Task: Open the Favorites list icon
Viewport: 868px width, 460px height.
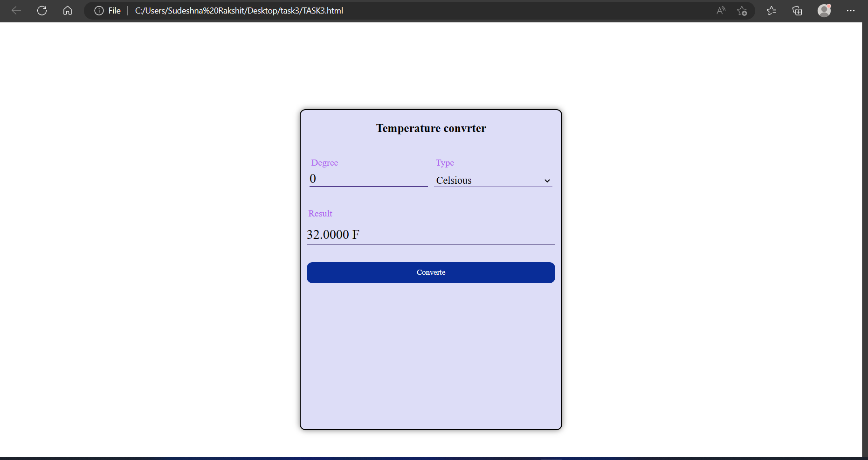Action: pyautogui.click(x=772, y=11)
